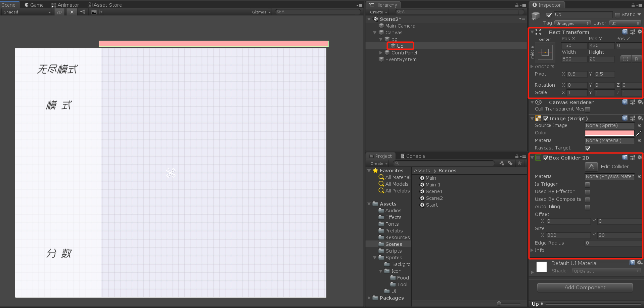Open Hierarchy Create dropdown
This screenshot has width=644, height=308.
379,12
